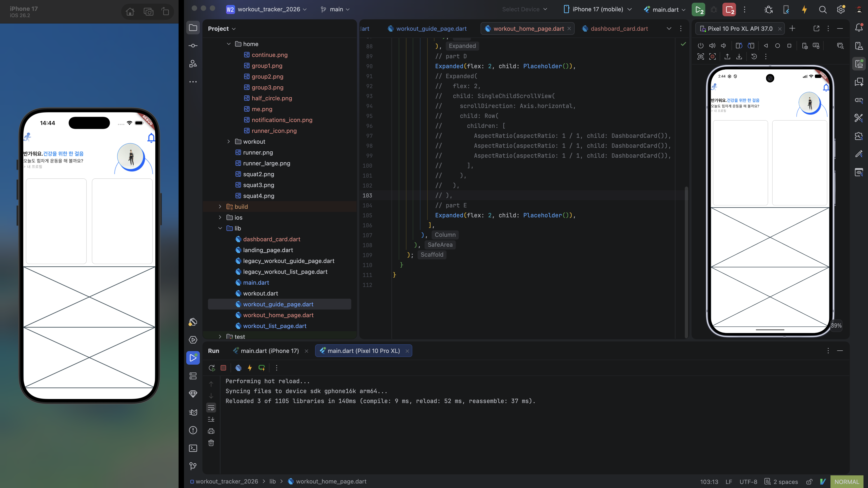Click the Flutter hot reload lightning in Run toolbar
Image resolution: width=868 pixels, height=488 pixels.
[x=250, y=368]
